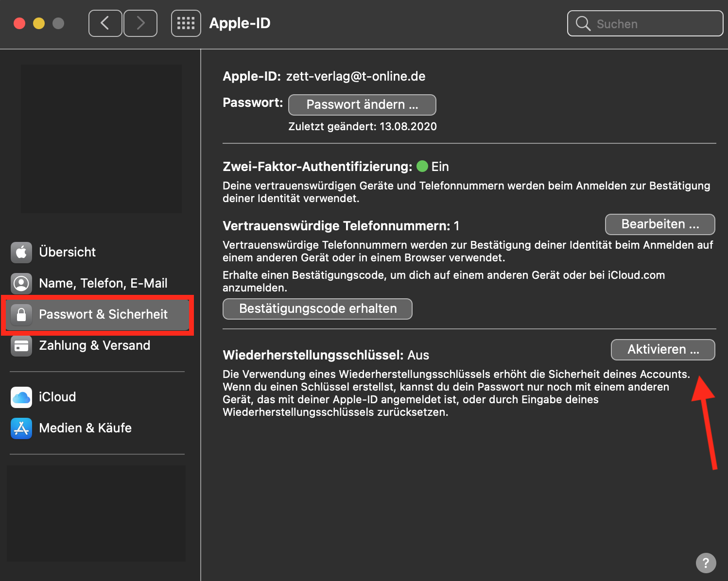728x581 pixels.
Task: Click the Apple-ID window title
Action: (240, 23)
